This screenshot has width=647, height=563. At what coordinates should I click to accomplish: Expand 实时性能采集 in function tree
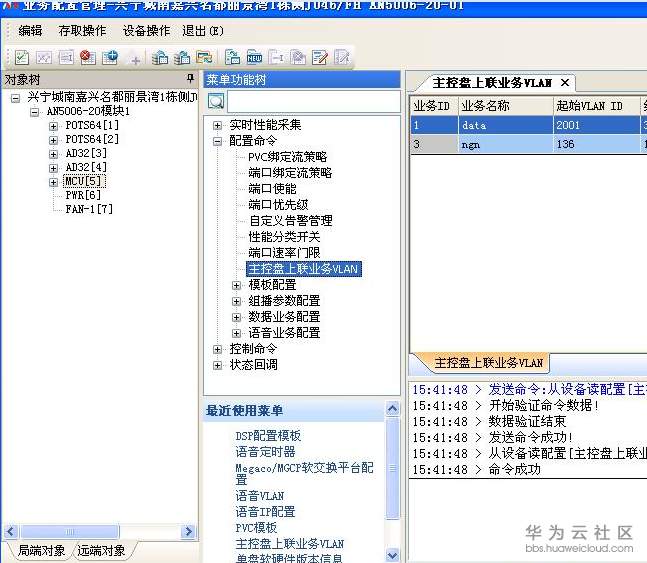(217, 125)
